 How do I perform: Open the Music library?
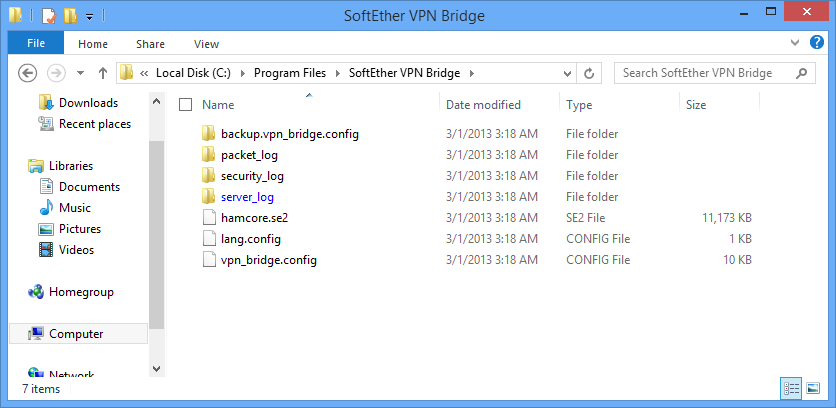pos(75,207)
